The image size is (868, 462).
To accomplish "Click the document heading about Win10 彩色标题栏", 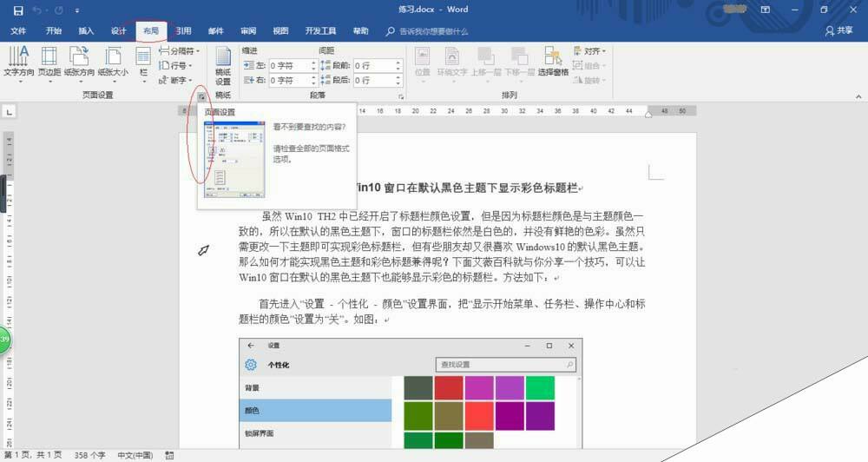I will pos(469,188).
